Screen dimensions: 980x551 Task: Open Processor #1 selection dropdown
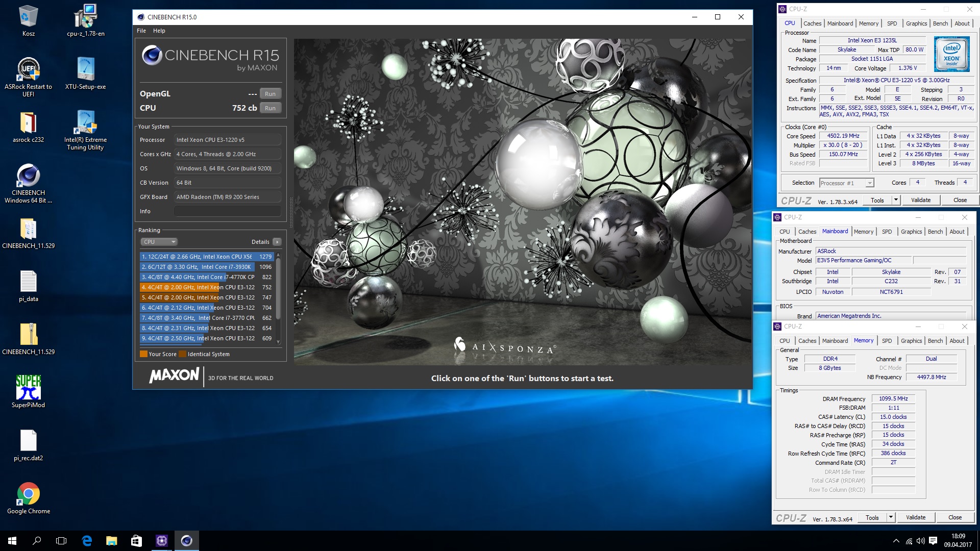click(846, 183)
